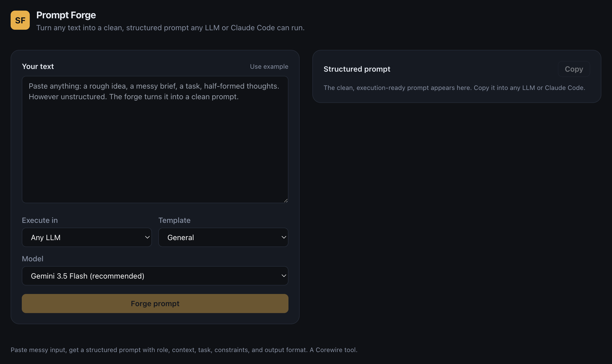This screenshot has height=364, width=612.
Task: Click the General template dropdown chevron
Action: click(284, 237)
